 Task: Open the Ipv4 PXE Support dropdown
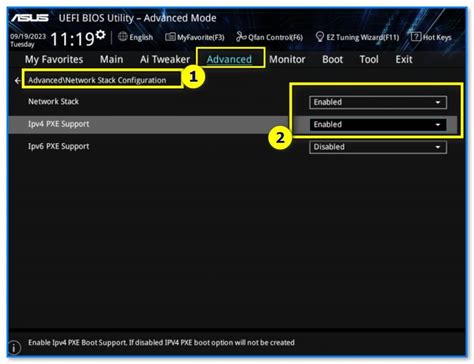pyautogui.click(x=378, y=125)
